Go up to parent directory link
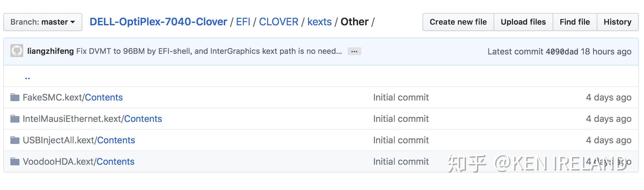This screenshot has width=644, height=190. pos(27,77)
